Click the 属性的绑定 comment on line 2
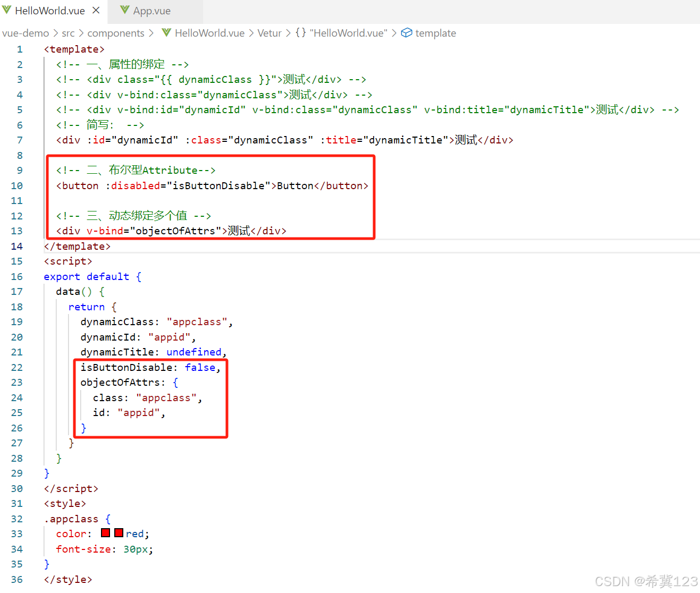This screenshot has height=593, width=700. (x=122, y=64)
